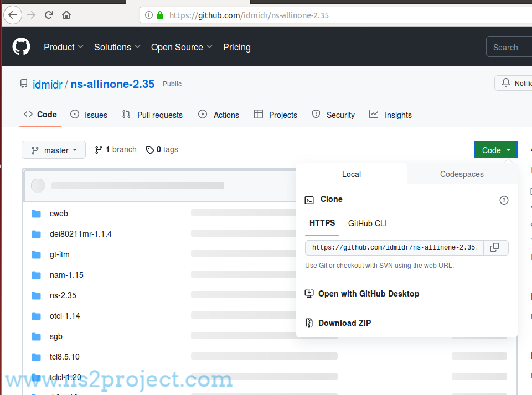Click the GitHub Desktop download icon
Screen dimensions: 532x395
click(309, 294)
